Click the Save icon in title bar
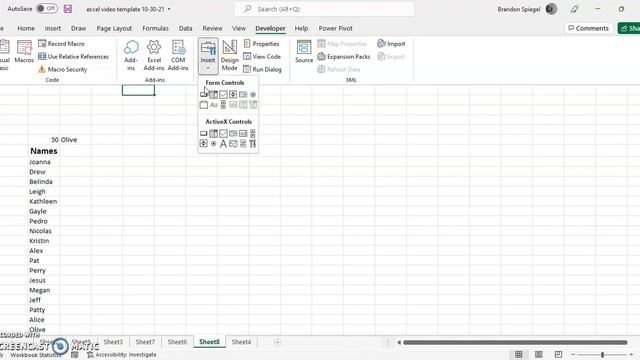 68,9
